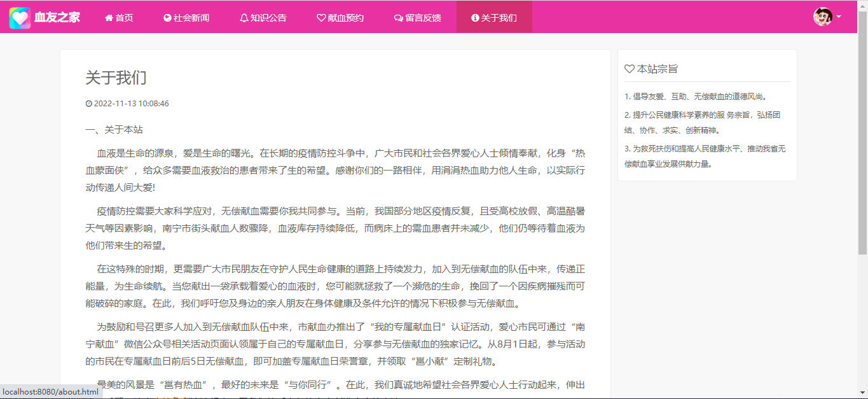Image resolution: width=868 pixels, height=399 pixels.
Task: Click the chat bubble icon beside 留言反馈
Action: click(399, 18)
